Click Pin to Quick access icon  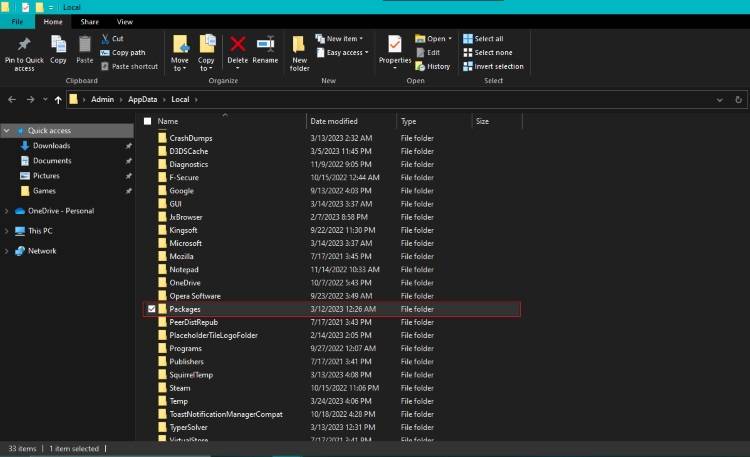click(x=24, y=45)
